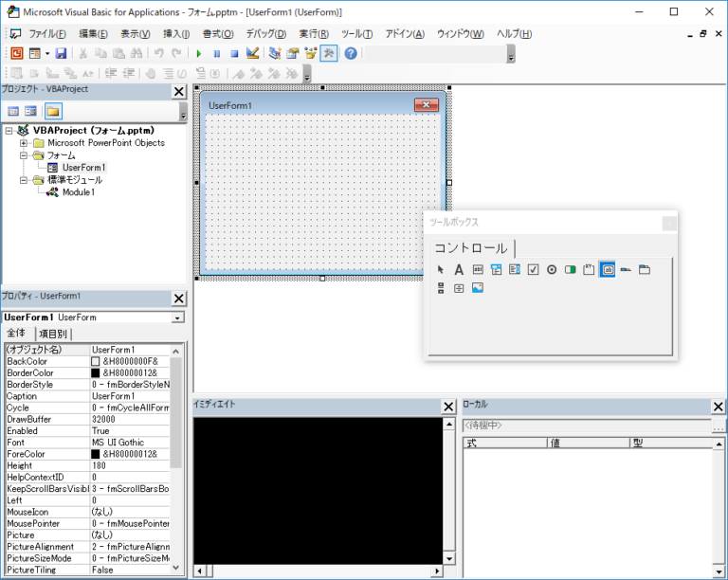
Task: Expand the Microsoft PowerPoint Objects folder
Action: pos(25,143)
